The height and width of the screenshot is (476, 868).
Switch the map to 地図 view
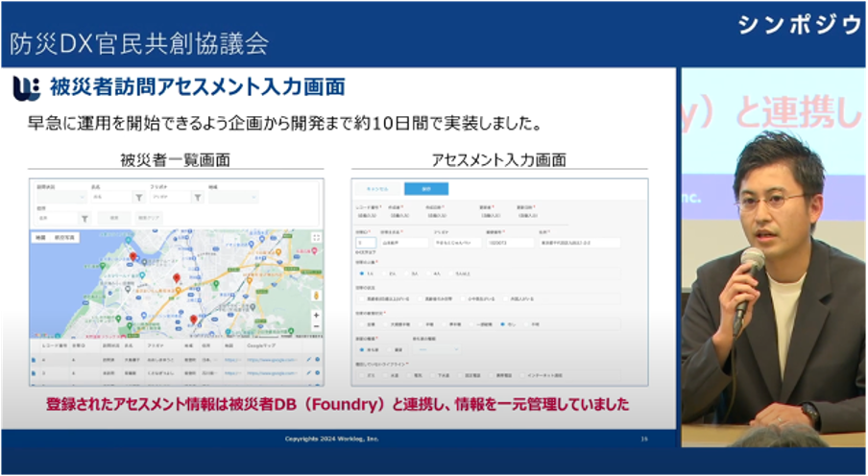[40, 237]
